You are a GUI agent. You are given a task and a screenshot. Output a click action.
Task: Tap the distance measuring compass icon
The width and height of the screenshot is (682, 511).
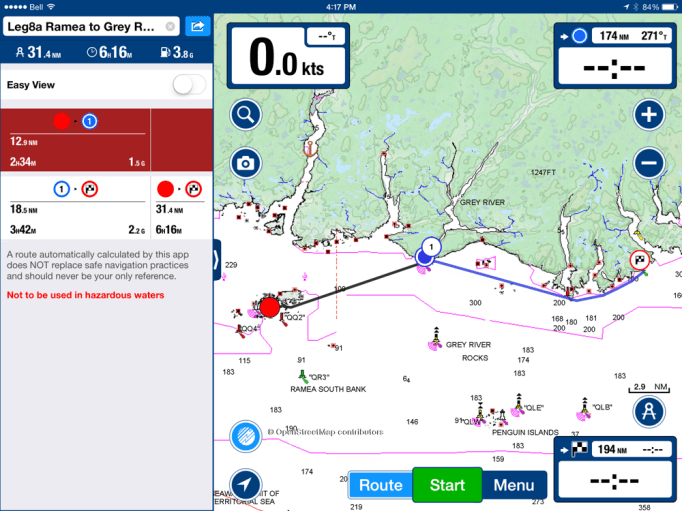pyautogui.click(x=649, y=410)
